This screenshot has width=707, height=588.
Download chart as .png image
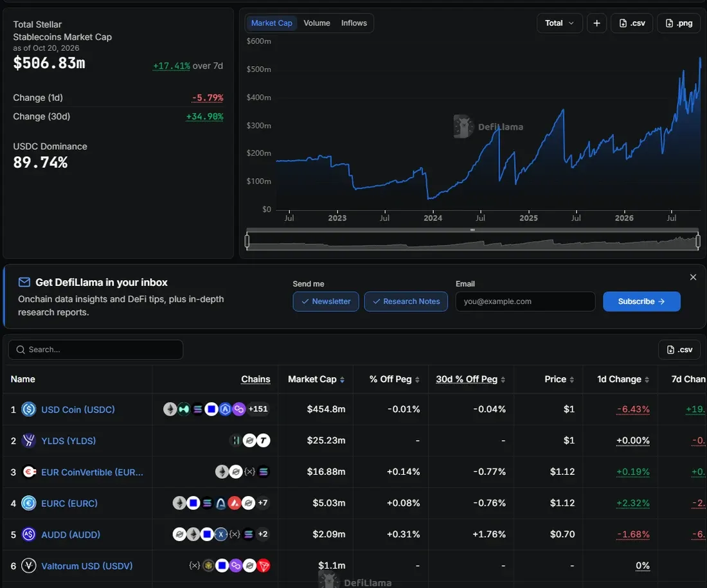[x=679, y=23]
